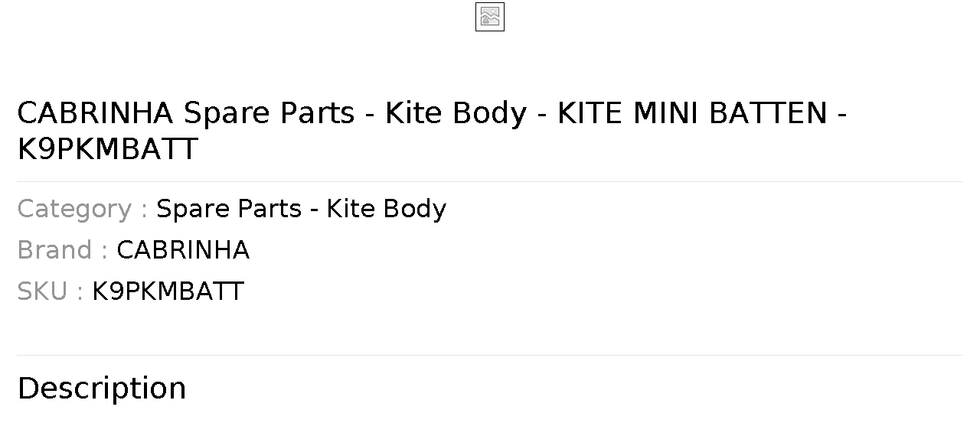Click the gray "Category :" label
Viewport: 980px width, 423px height.
click(x=82, y=209)
